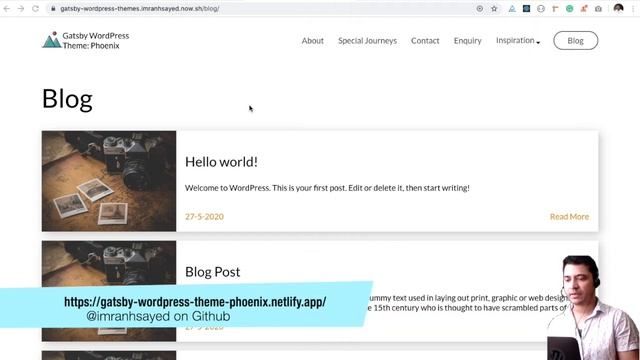Open the Contact menu item

(425, 40)
